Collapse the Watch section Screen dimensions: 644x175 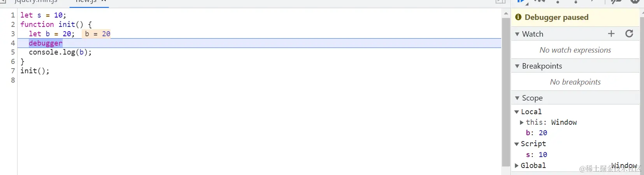[x=517, y=34]
